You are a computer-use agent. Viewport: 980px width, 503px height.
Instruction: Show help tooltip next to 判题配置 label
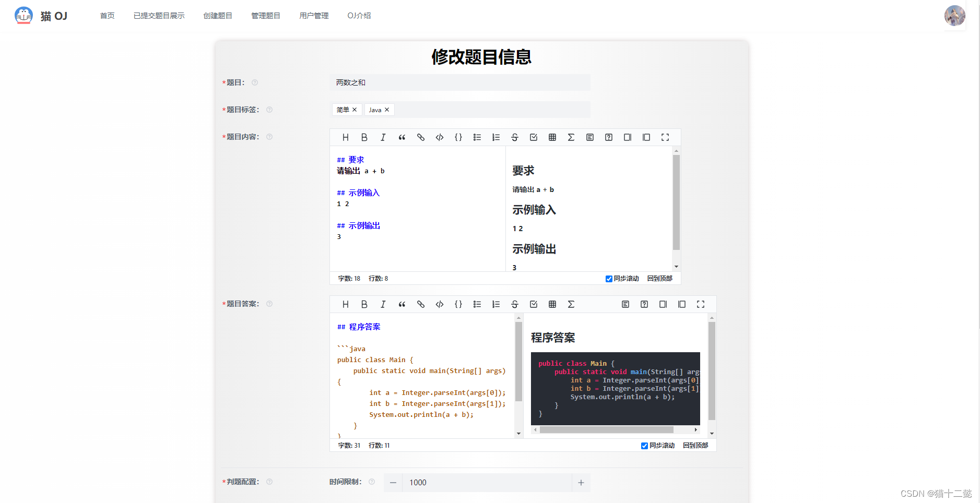pos(269,482)
